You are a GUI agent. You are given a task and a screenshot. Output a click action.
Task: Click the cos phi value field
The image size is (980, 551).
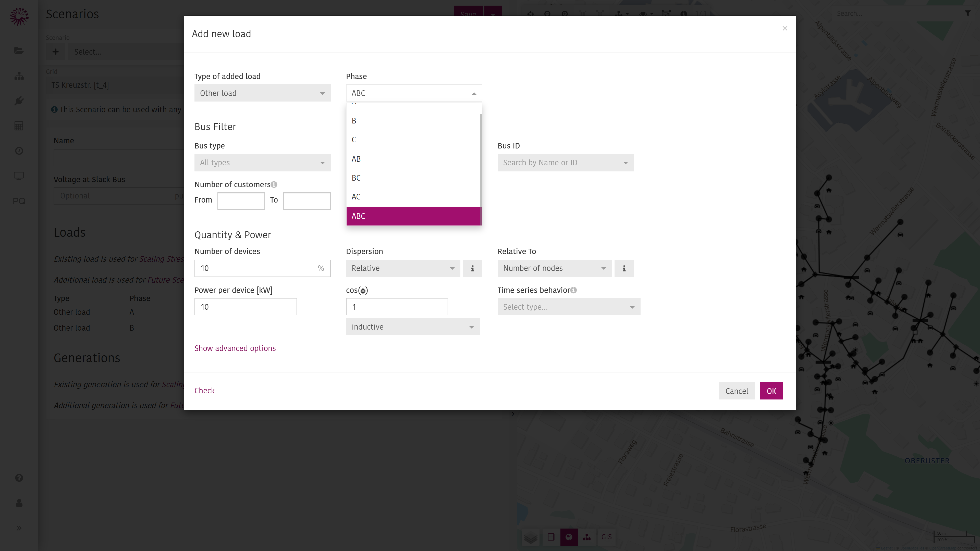click(397, 307)
